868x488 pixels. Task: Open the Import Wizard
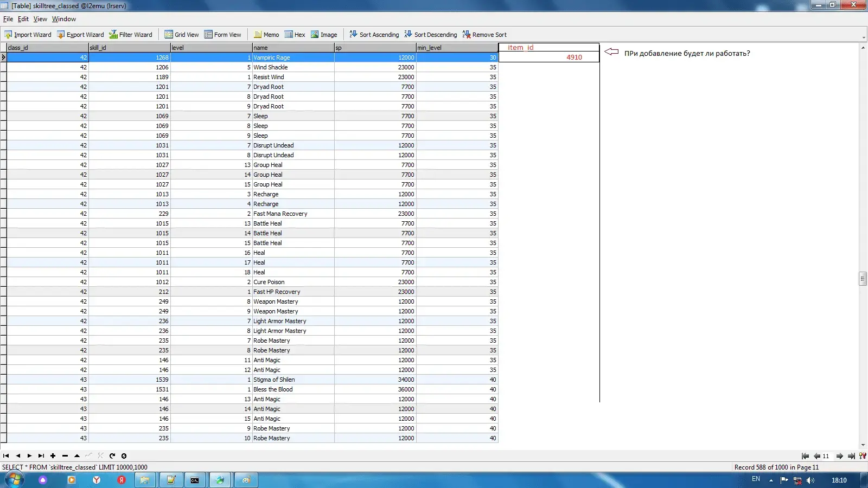coord(28,35)
